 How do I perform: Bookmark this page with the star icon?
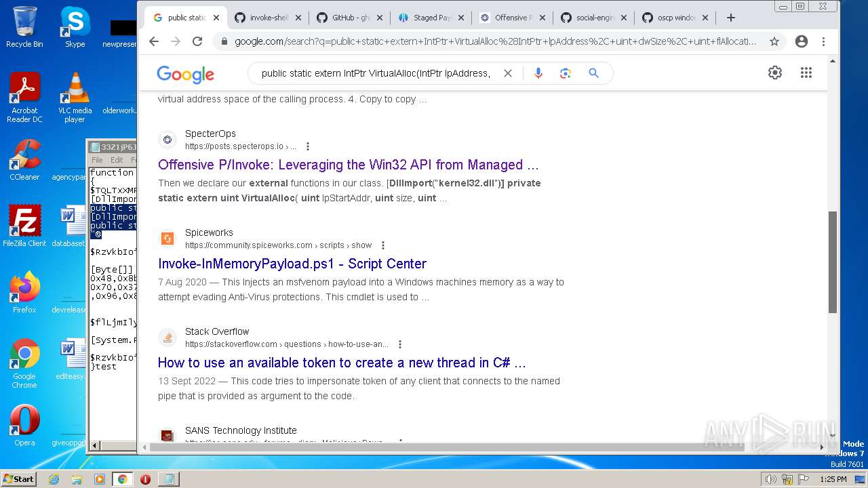click(774, 41)
